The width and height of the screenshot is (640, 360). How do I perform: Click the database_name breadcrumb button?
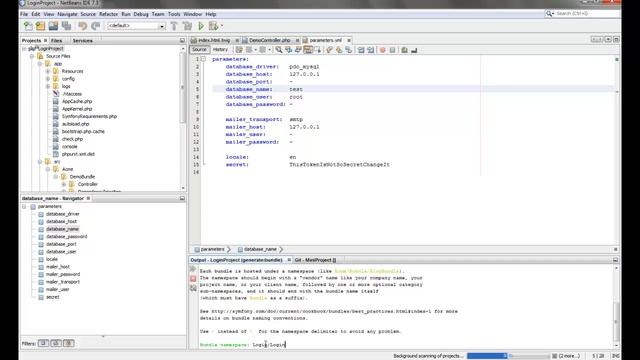click(x=260, y=249)
